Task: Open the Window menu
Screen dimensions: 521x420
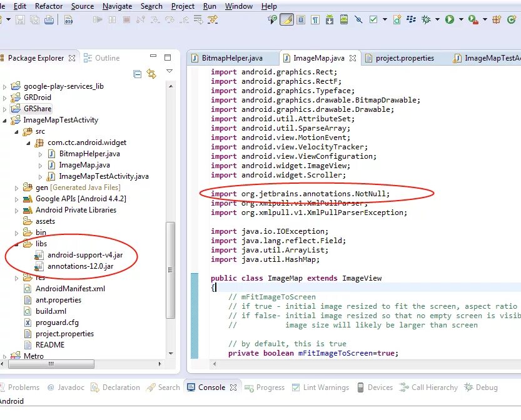Action: click(239, 6)
